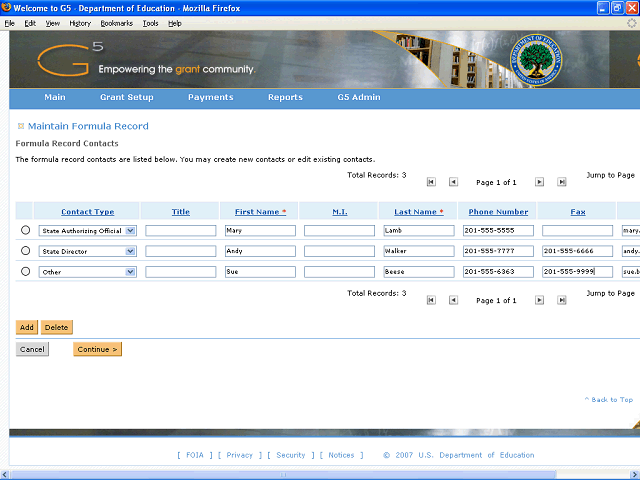Click the top last-page pagination icon
640x480 pixels.
561,182
